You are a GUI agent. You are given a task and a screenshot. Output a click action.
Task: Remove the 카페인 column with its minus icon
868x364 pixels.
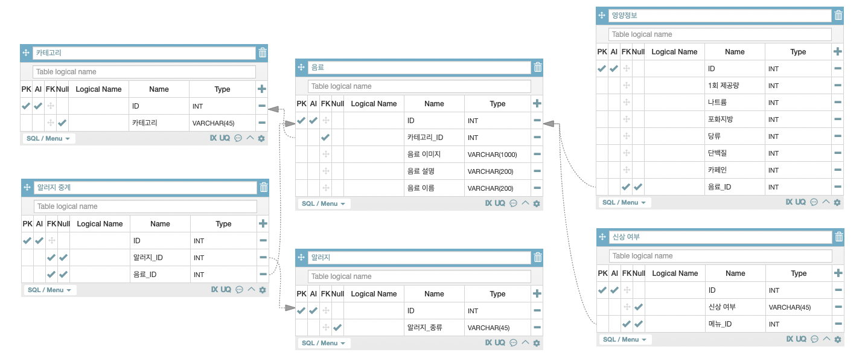[x=837, y=170]
